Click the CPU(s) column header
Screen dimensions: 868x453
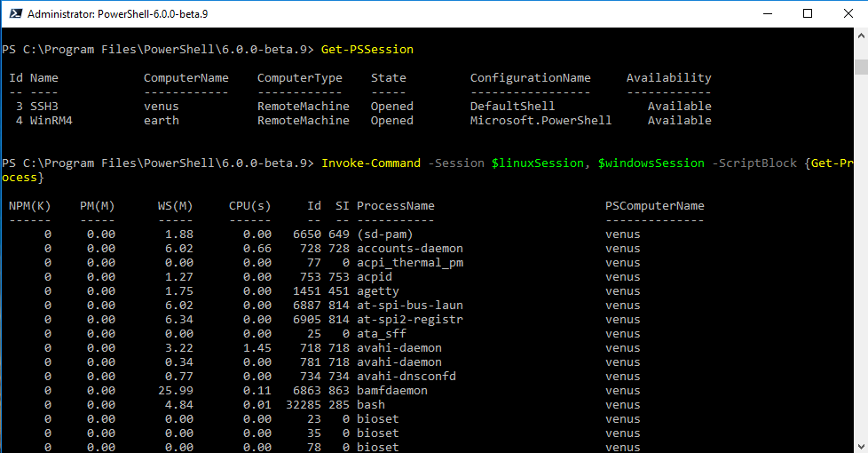pos(249,206)
